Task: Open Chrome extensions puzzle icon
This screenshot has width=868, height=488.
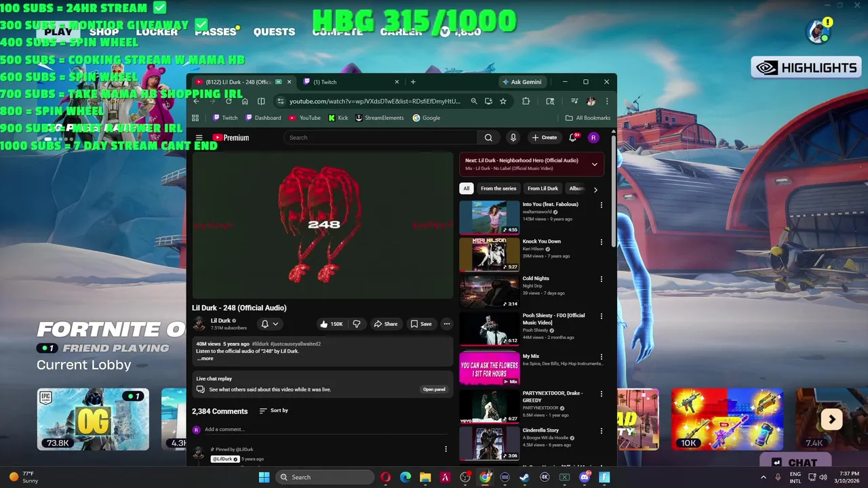Action: click(526, 101)
